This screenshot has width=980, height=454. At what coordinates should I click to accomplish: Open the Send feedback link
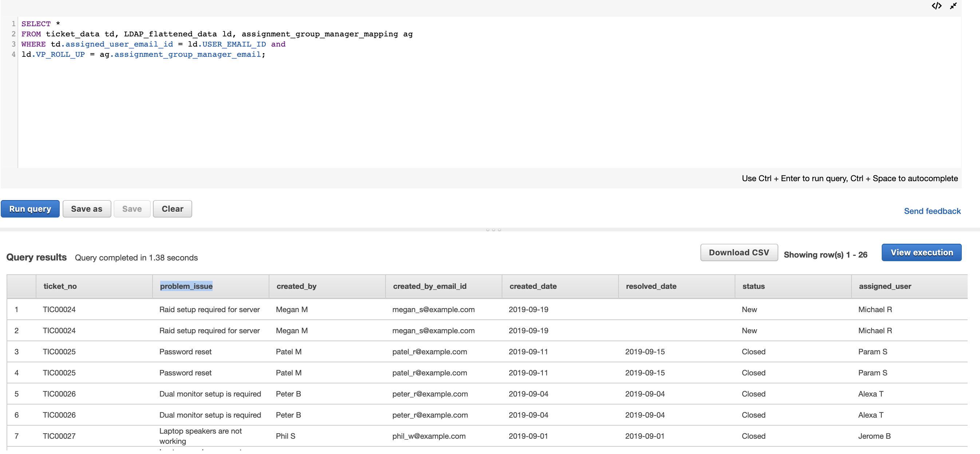pos(932,211)
